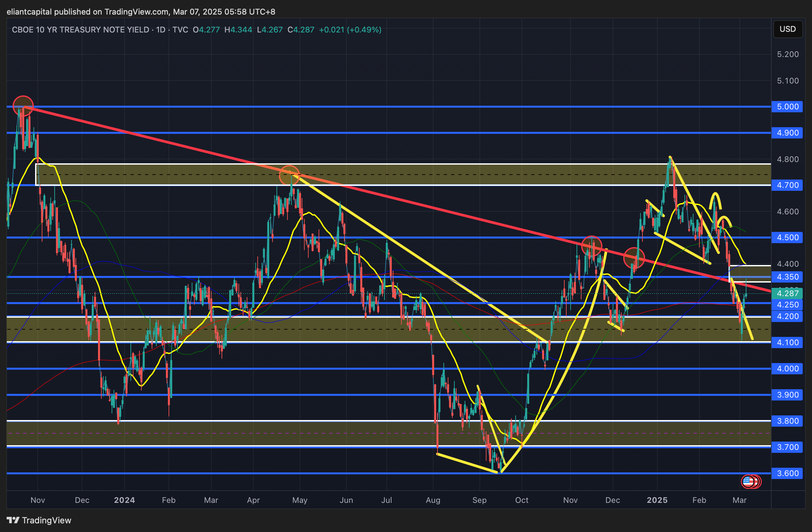Click the 4.700 price axis label
812x532 pixels.
[787, 185]
